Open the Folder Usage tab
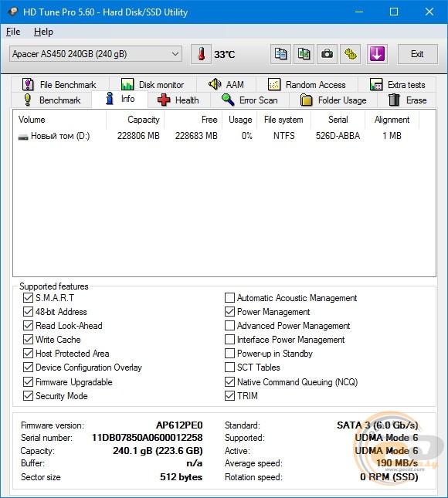This screenshot has height=498, width=448. pos(334,100)
